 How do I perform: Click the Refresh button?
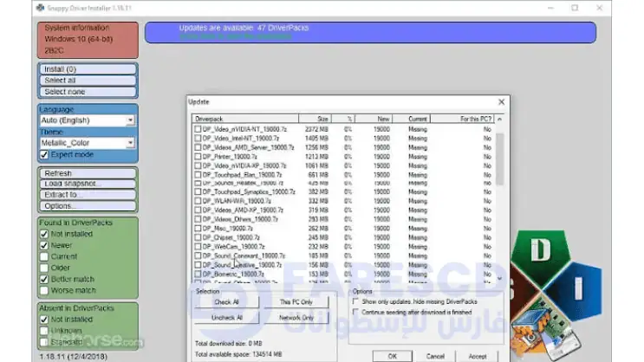tap(88, 173)
